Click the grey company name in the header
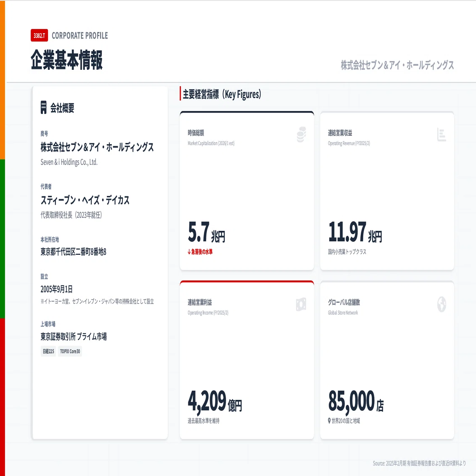Viewport: 476px width, 476px height. [x=397, y=65]
